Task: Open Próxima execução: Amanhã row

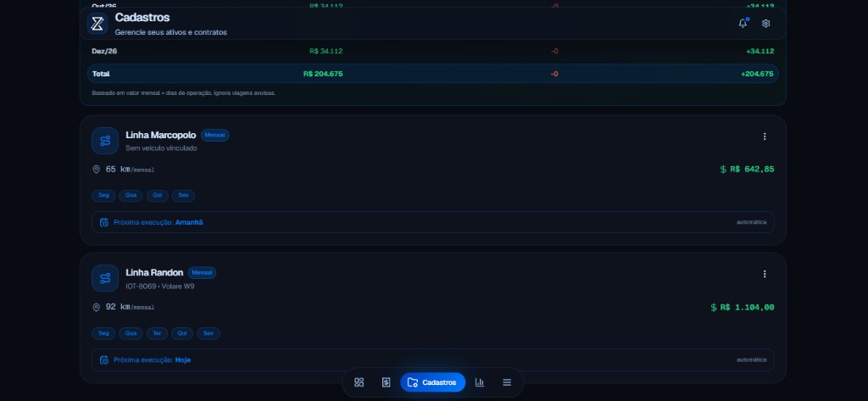Action: (433, 222)
